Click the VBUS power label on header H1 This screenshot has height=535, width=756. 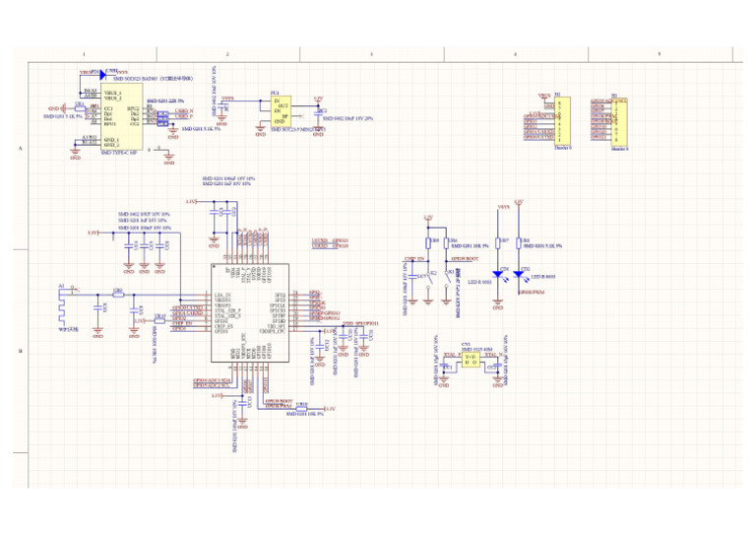(544, 96)
